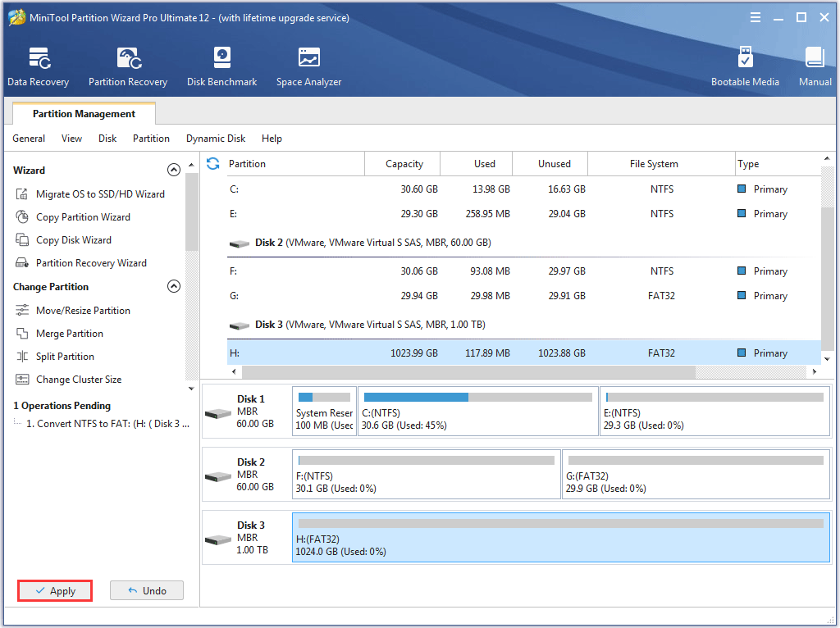Refresh the partition list
The width and height of the screenshot is (840, 628).
click(212, 163)
